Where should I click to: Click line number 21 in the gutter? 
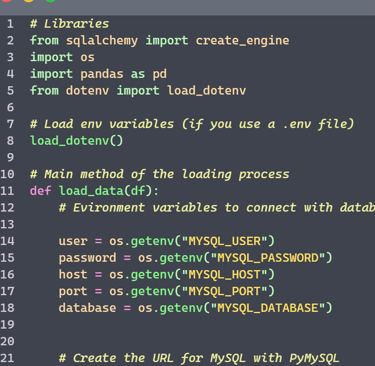coord(7,358)
